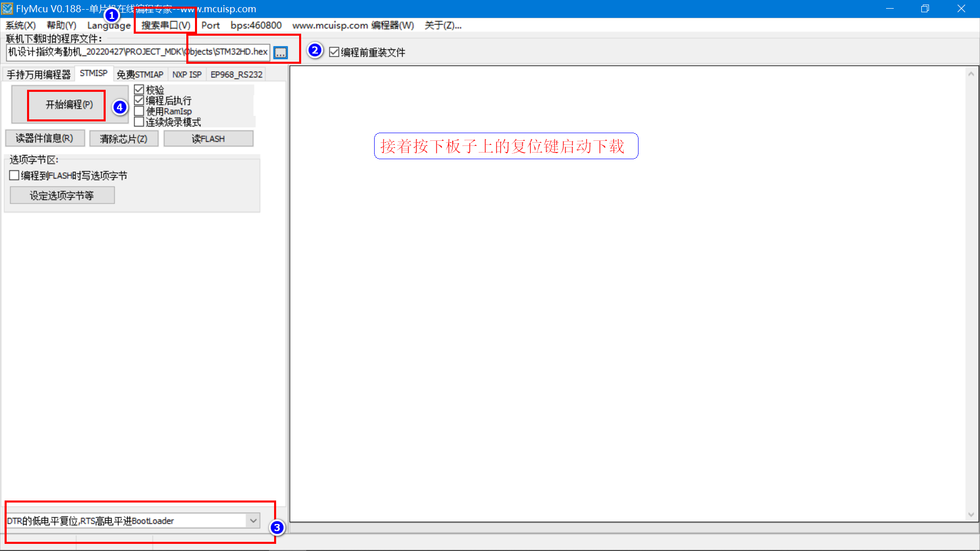
Task: Open the Language menu
Action: [x=108, y=25]
